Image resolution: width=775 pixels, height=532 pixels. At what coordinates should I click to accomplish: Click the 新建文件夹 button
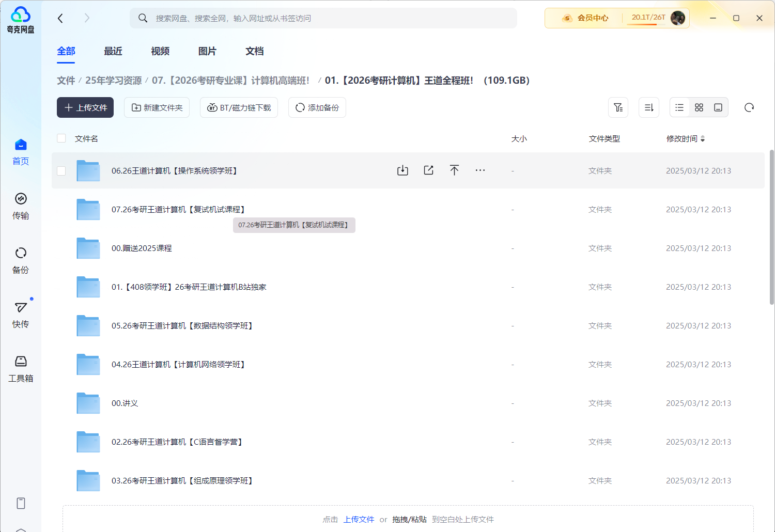[x=157, y=107]
